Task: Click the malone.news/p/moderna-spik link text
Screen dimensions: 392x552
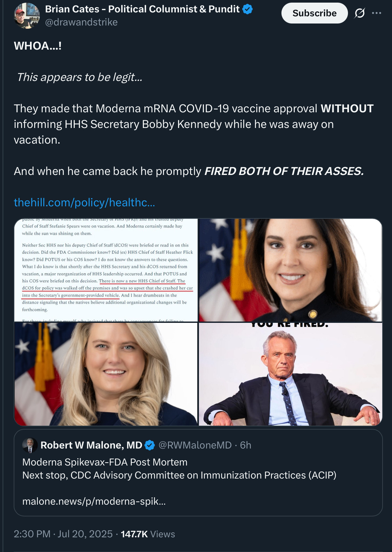Action: pyautogui.click(x=94, y=501)
